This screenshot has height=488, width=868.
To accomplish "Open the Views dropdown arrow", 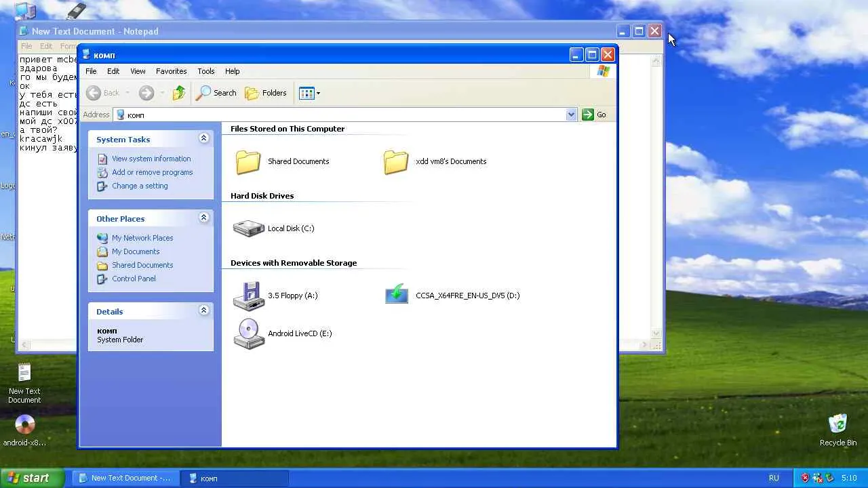I will coord(318,93).
